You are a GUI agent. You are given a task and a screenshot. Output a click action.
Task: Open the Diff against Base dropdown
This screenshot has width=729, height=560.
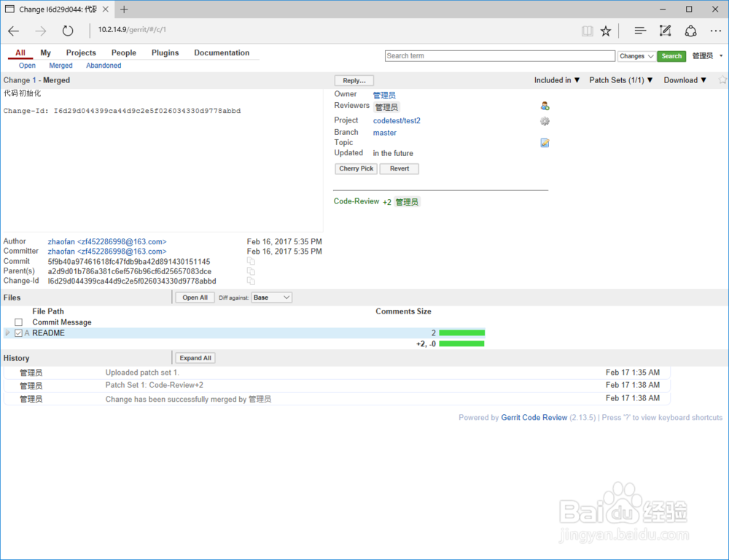click(x=271, y=297)
